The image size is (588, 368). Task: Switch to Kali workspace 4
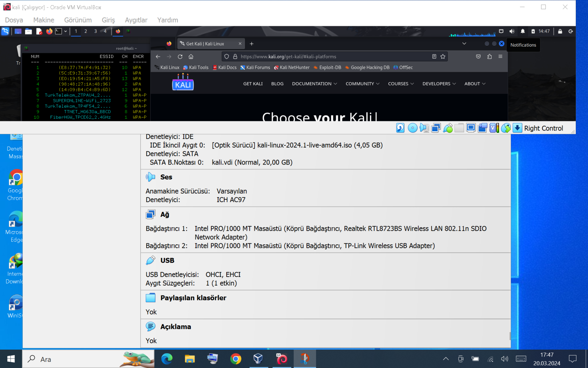pos(105,31)
